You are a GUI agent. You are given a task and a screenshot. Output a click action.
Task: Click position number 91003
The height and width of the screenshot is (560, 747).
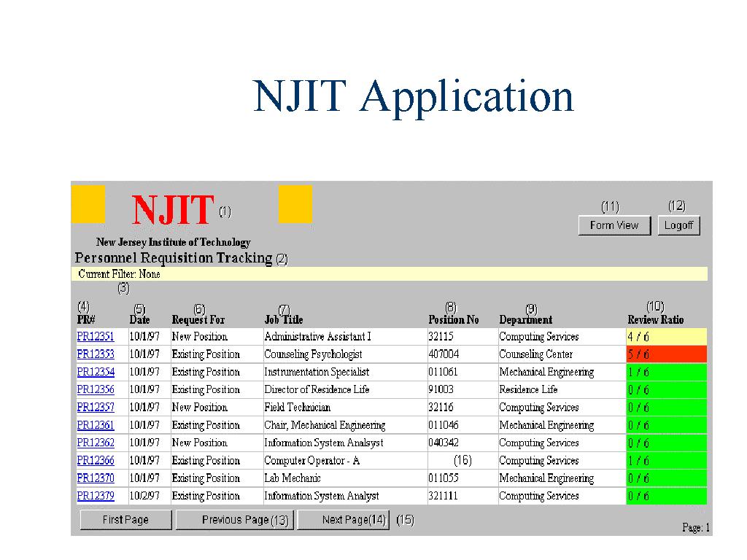(441, 389)
